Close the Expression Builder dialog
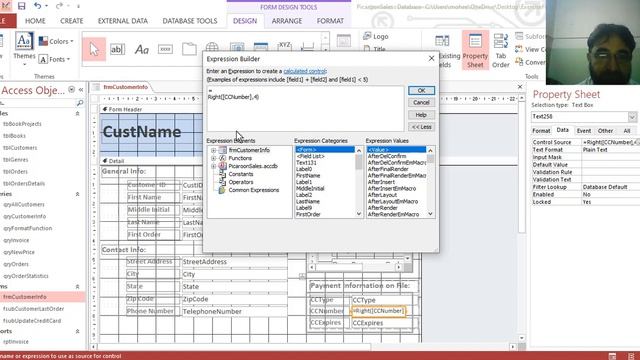Viewport: 640px width, 360px height. pos(431,59)
